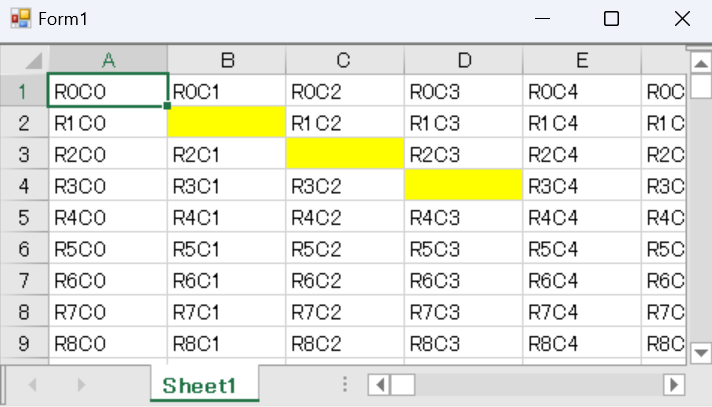Select column C header
The height and width of the screenshot is (407, 712).
[345, 60]
